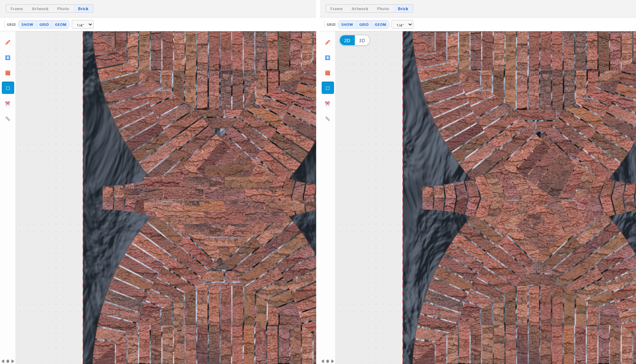The height and width of the screenshot is (364, 636).
Task: Toggle GEOM option in left panel
Action: click(x=60, y=24)
